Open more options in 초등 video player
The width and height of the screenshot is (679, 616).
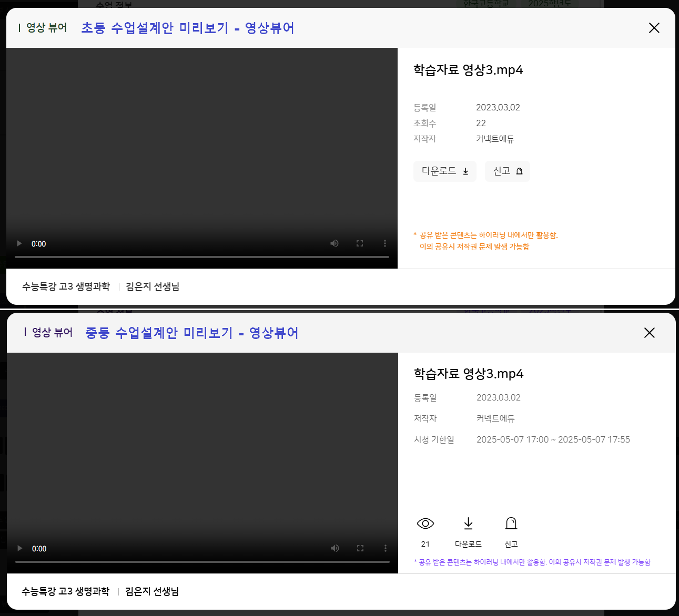[385, 243]
